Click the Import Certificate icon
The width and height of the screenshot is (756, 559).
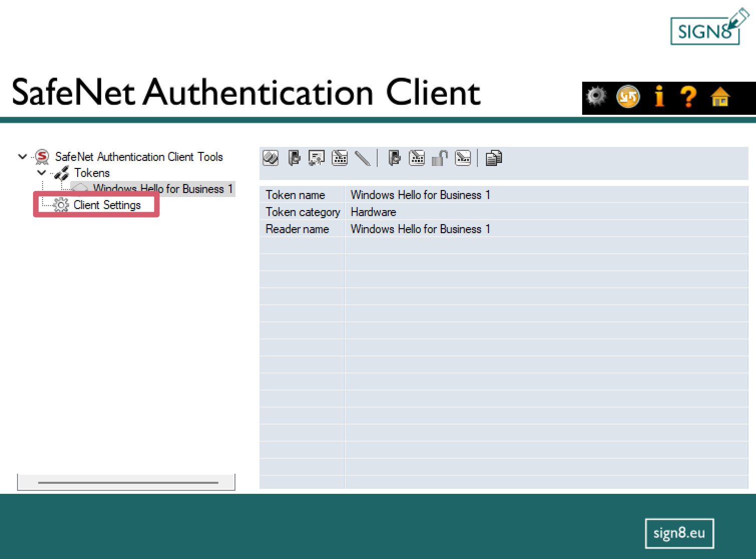tap(317, 158)
